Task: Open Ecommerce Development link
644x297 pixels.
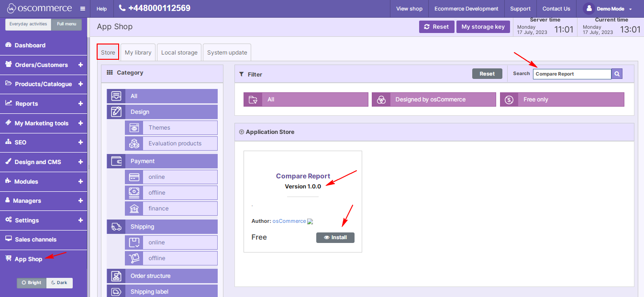Action: point(466,9)
